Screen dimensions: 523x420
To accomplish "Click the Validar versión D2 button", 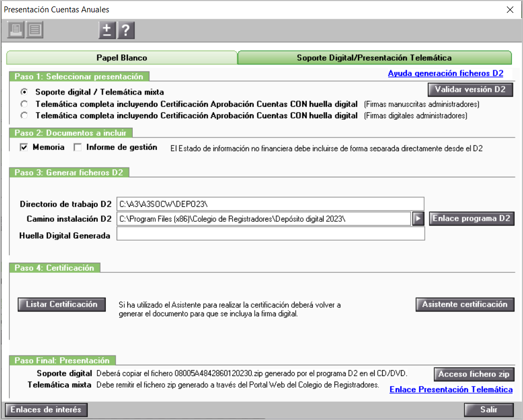I will [470, 90].
